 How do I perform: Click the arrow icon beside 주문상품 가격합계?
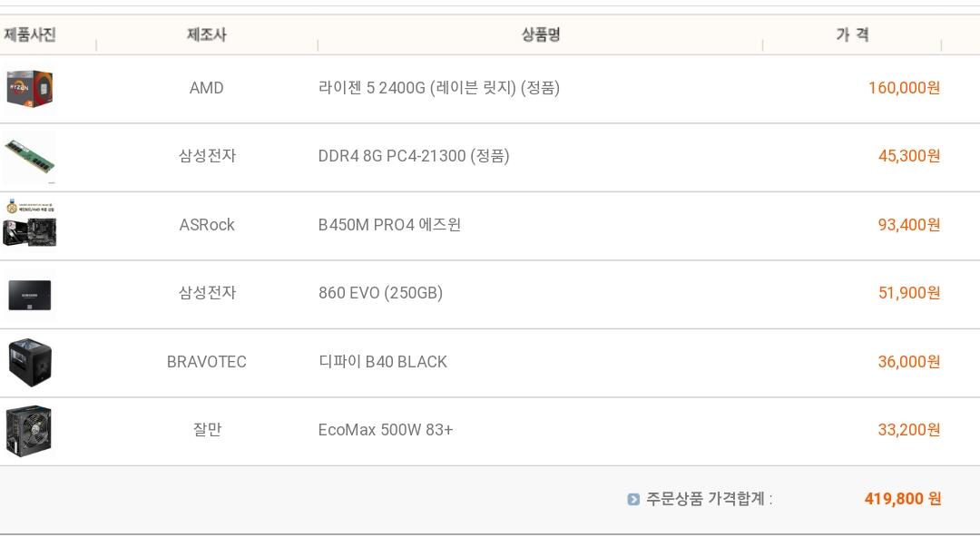pos(633,499)
